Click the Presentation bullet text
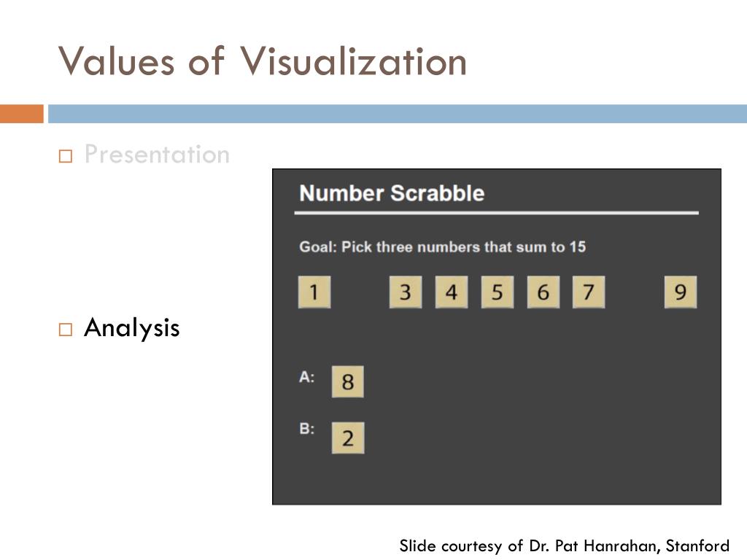 point(158,155)
